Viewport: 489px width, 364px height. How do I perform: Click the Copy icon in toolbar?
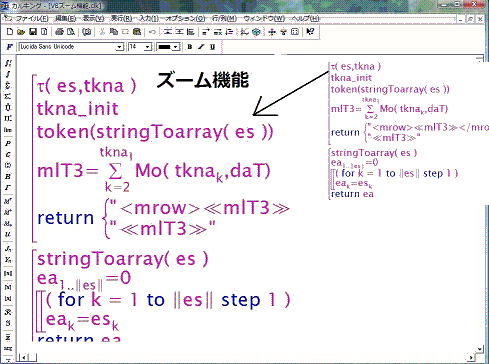point(113,32)
